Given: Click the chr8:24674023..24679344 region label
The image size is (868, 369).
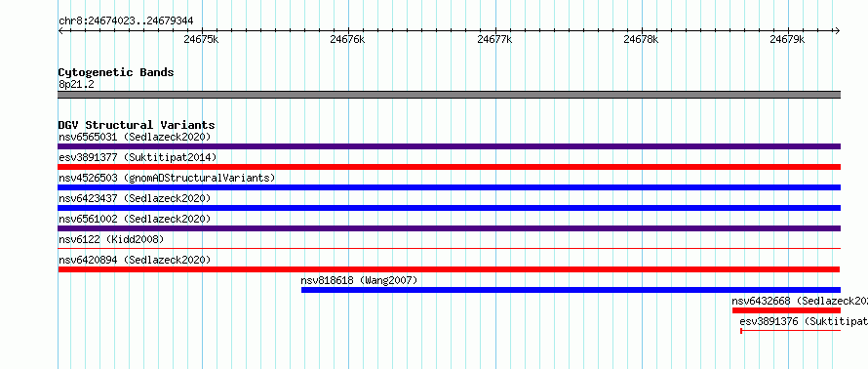Looking at the screenshot, I should click(x=126, y=21).
